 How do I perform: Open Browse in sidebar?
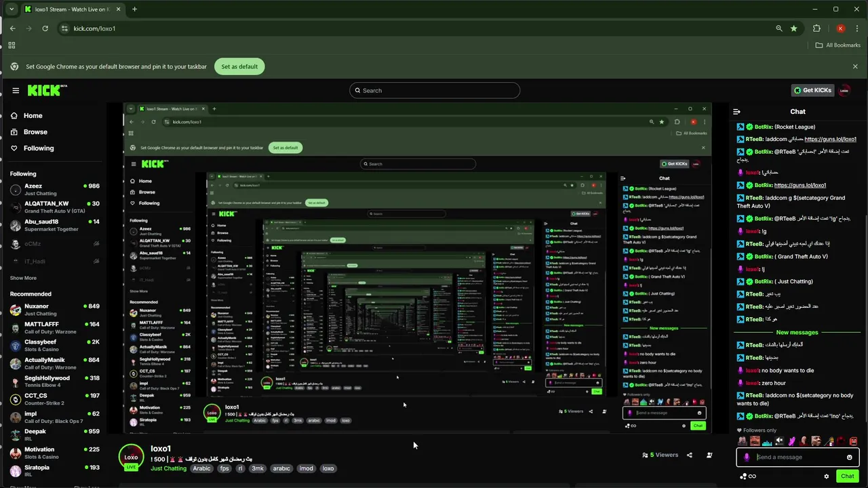[x=35, y=131]
